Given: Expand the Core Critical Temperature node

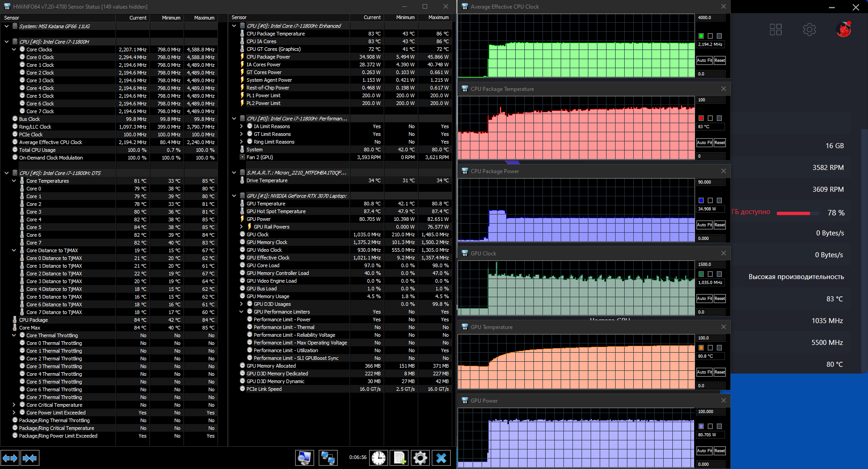Looking at the screenshot, I should coord(14,405).
